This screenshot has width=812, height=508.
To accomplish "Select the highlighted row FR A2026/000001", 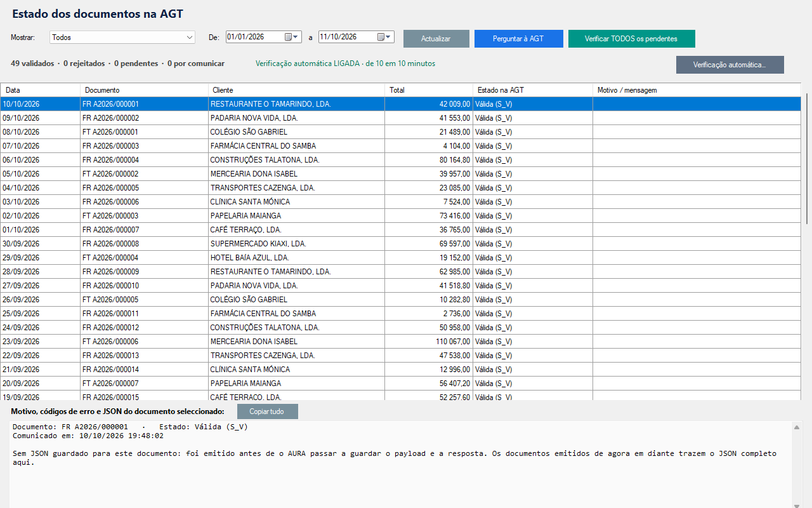I will [400, 104].
